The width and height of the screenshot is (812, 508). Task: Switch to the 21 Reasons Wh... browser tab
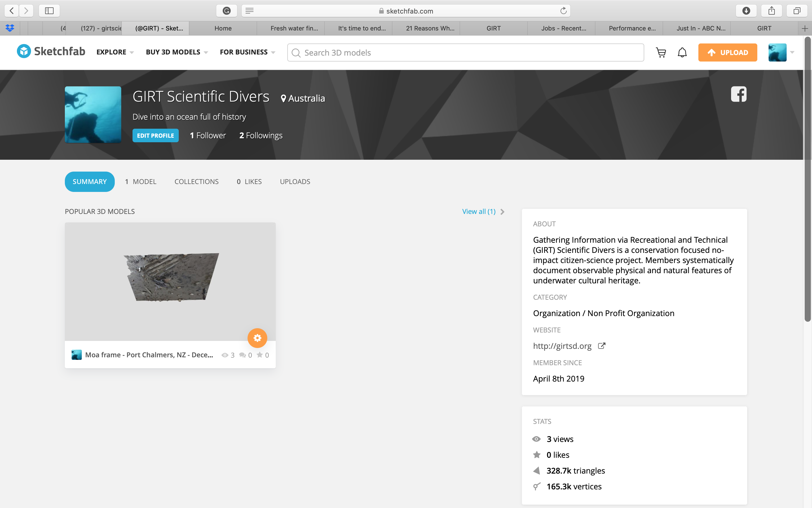pyautogui.click(x=426, y=29)
